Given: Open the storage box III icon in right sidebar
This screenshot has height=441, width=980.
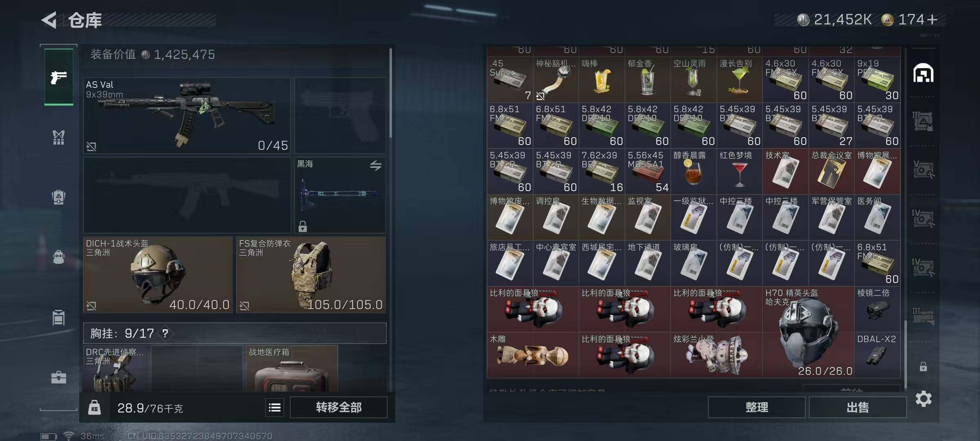Looking at the screenshot, I should (x=923, y=121).
